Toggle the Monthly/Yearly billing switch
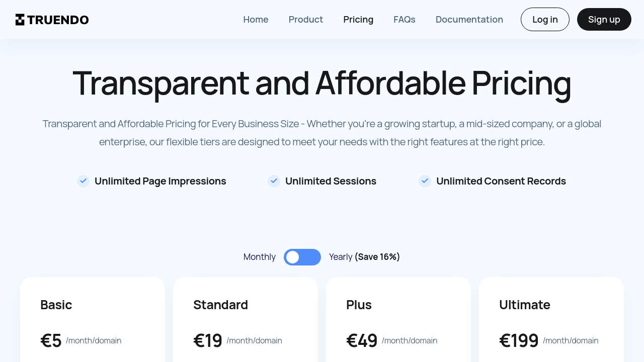This screenshot has height=362, width=644. click(x=302, y=257)
